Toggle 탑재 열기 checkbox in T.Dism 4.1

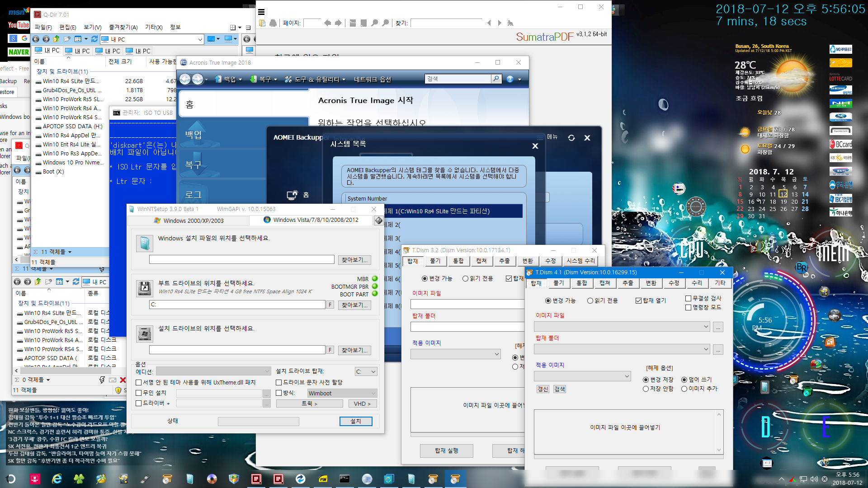(x=639, y=300)
